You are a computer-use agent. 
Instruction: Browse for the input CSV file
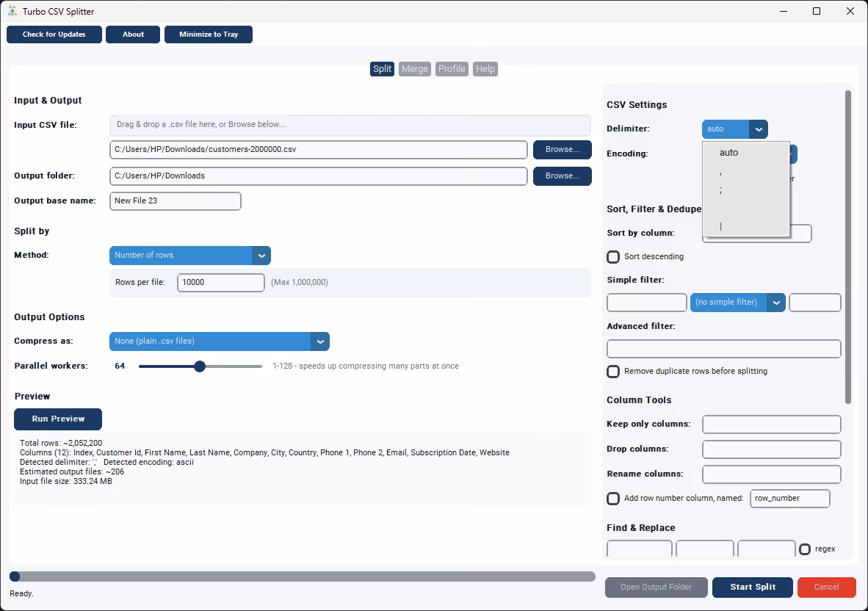tap(562, 149)
